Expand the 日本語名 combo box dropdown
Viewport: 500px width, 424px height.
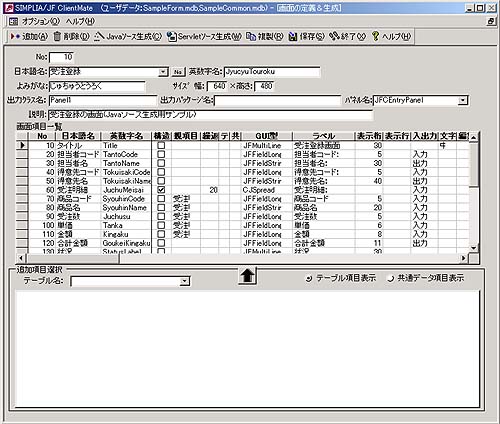(x=163, y=72)
